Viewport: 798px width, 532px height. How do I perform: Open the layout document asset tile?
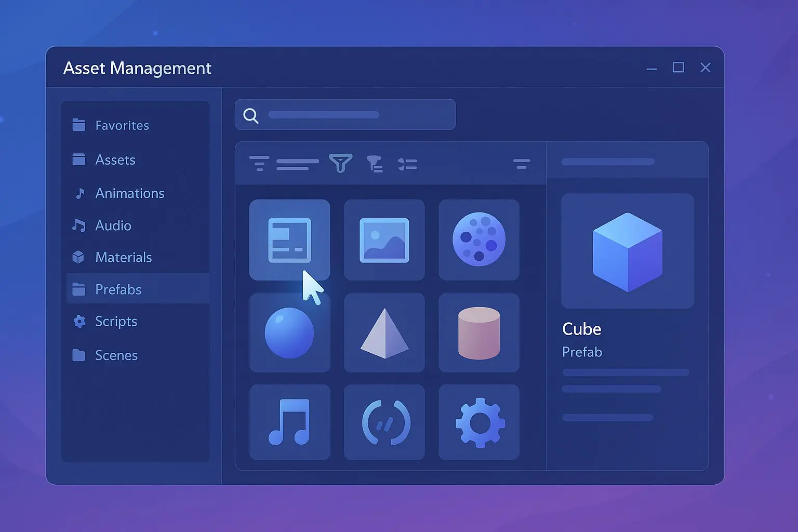(289, 240)
